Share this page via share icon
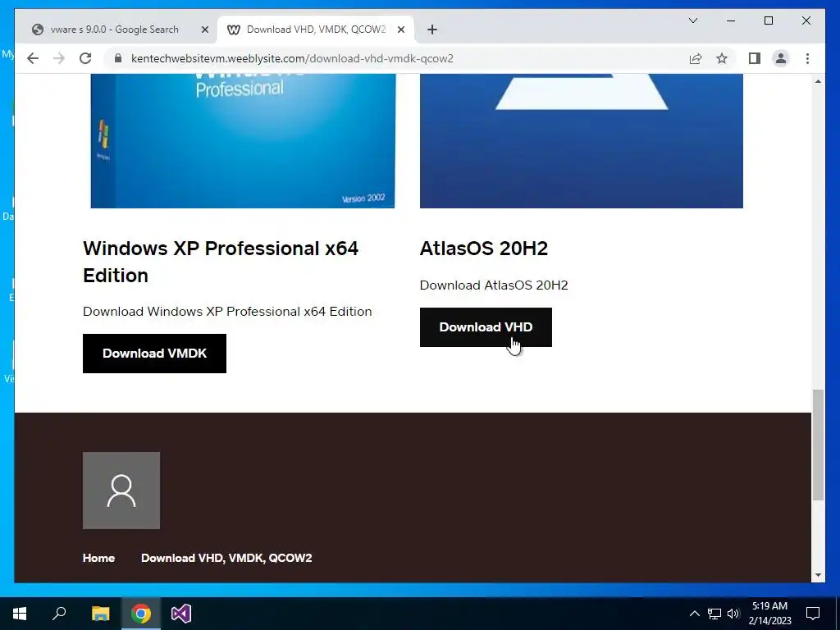This screenshot has height=630, width=840. (696, 58)
